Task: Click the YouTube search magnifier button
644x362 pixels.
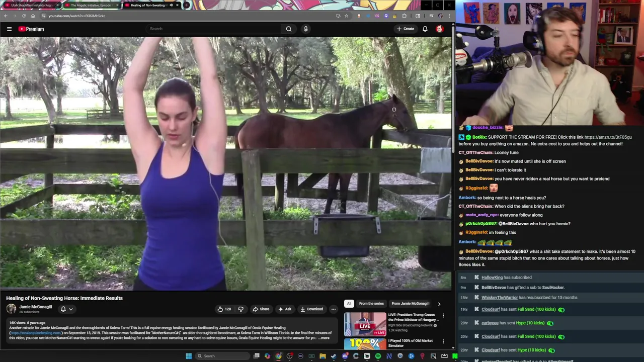Action: (289, 29)
